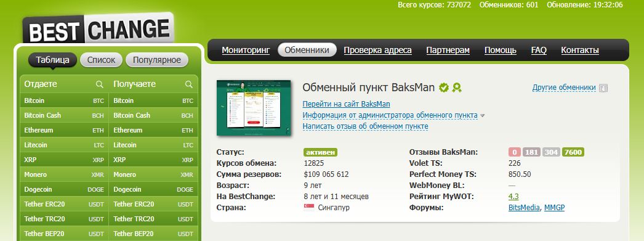
Task: Open the Другие обменники link
Action: [x=564, y=88]
